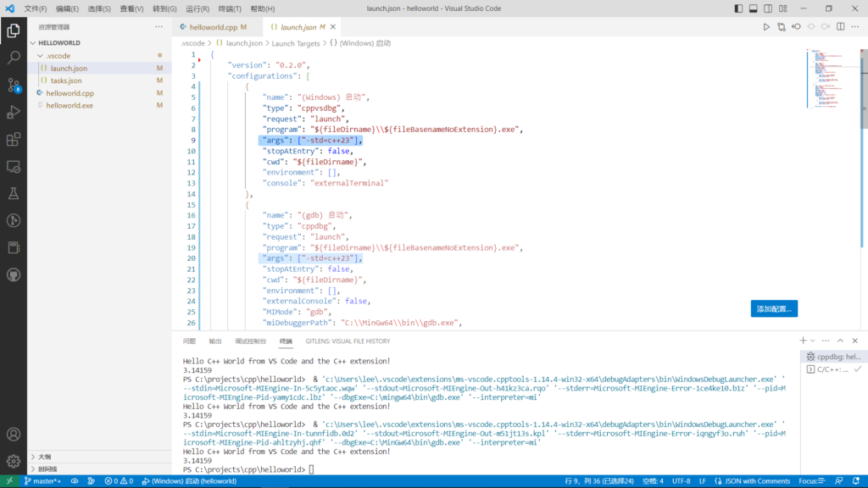Open the Manage gear icon
Image resolution: width=868 pixels, height=488 pixels.
pyautogui.click(x=14, y=462)
